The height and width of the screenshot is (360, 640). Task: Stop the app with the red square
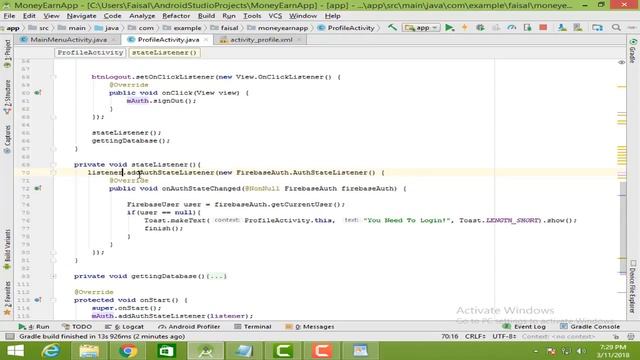pos(543,28)
